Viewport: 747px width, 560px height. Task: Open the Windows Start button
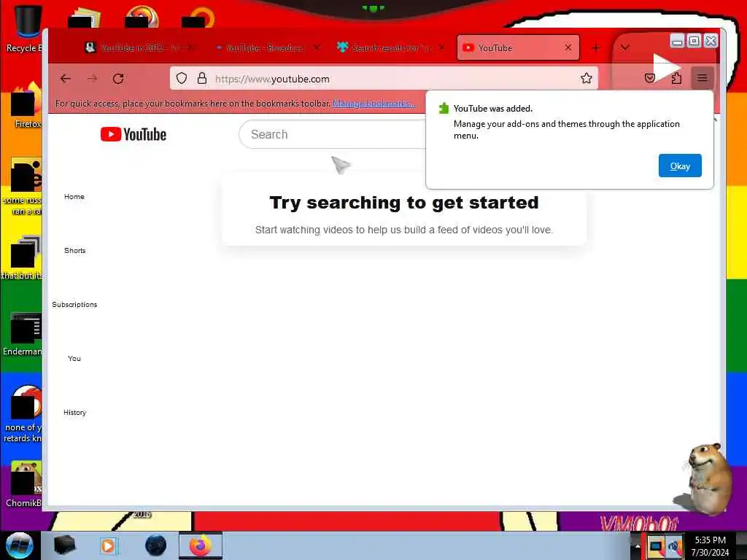19,545
